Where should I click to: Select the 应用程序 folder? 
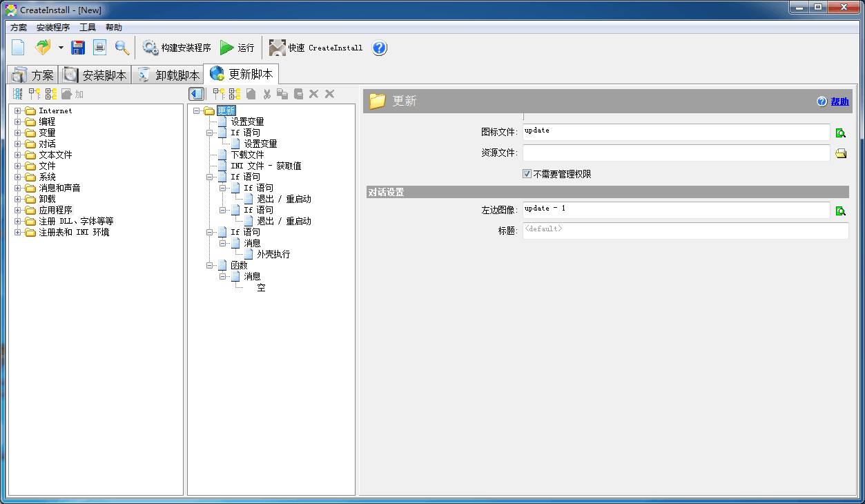tap(55, 210)
